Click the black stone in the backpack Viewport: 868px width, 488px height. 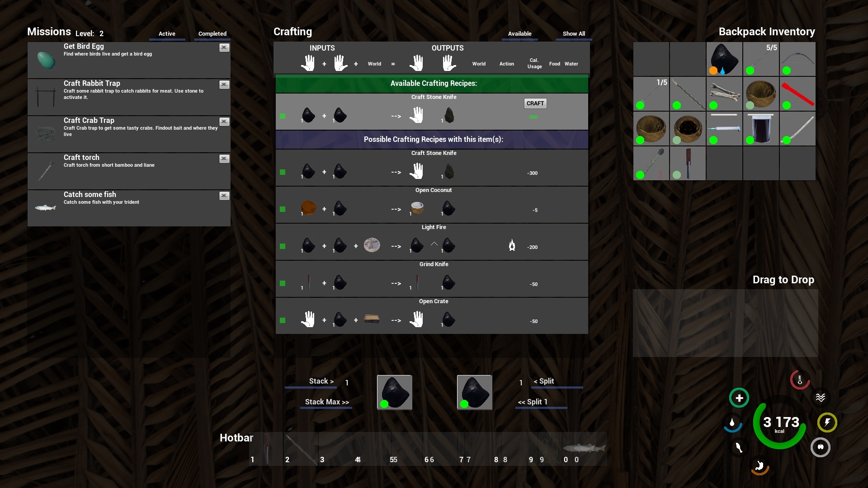(724, 59)
